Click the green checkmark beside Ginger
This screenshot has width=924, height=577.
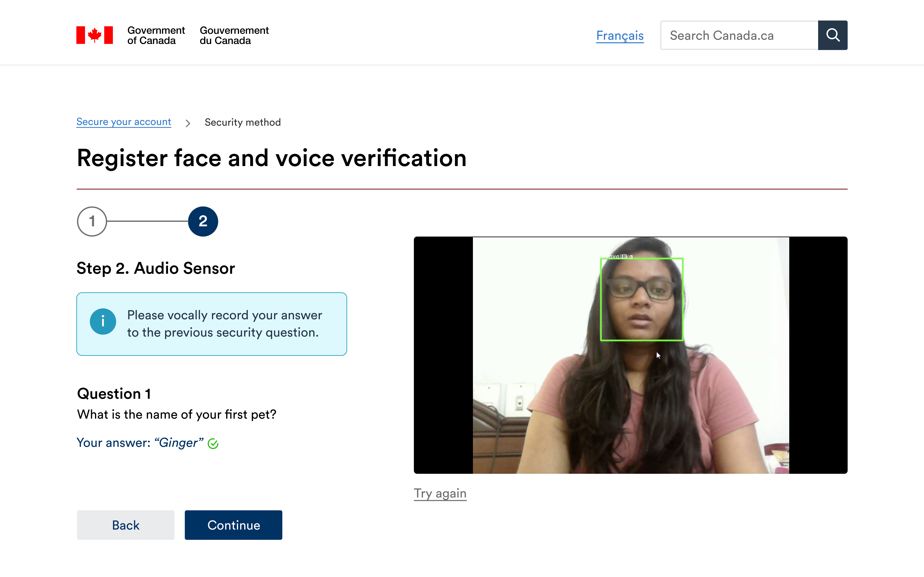[x=213, y=443]
